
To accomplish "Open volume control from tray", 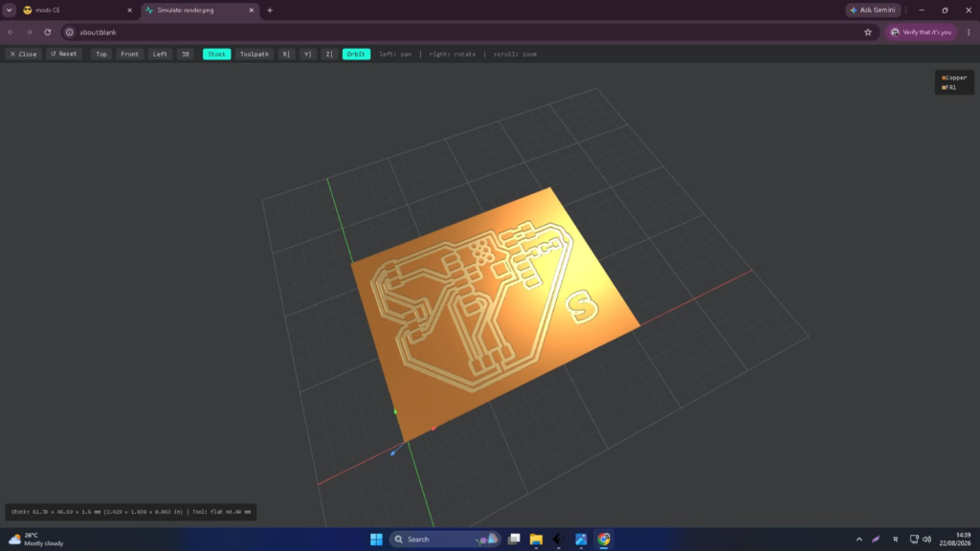I will click(926, 540).
